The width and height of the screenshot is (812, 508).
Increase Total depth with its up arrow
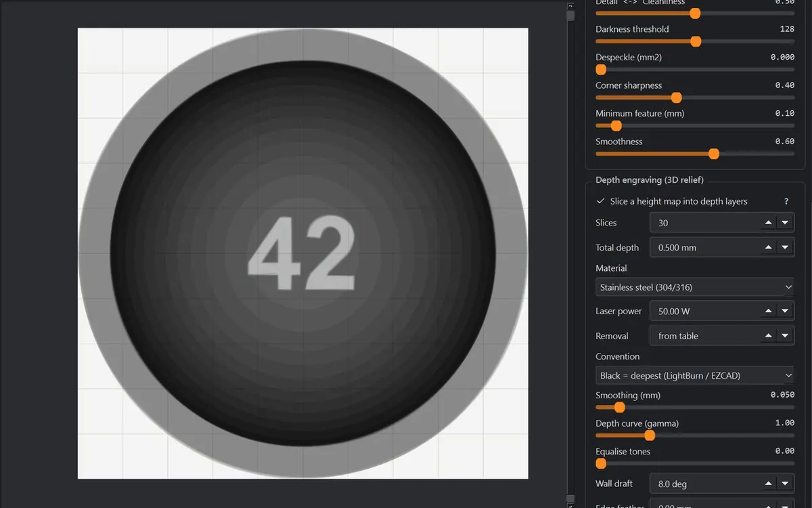click(x=769, y=248)
